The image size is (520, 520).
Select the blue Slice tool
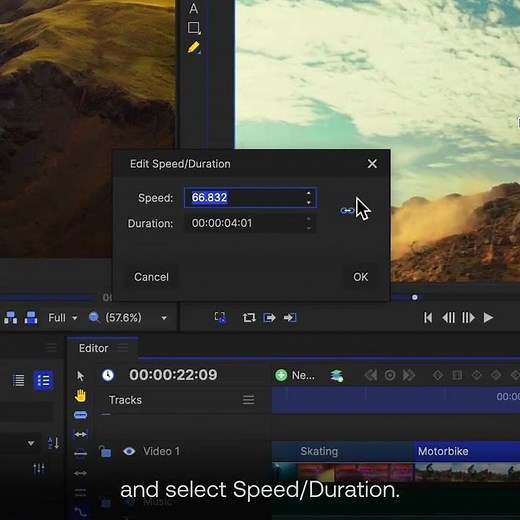click(80, 415)
